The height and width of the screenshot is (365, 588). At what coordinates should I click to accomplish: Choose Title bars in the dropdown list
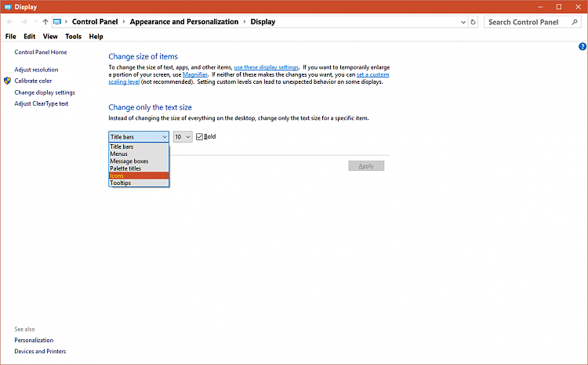(139, 146)
